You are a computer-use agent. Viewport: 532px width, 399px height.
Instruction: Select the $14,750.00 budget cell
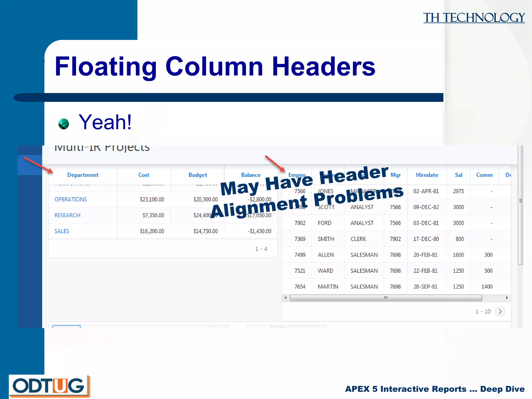205,231
